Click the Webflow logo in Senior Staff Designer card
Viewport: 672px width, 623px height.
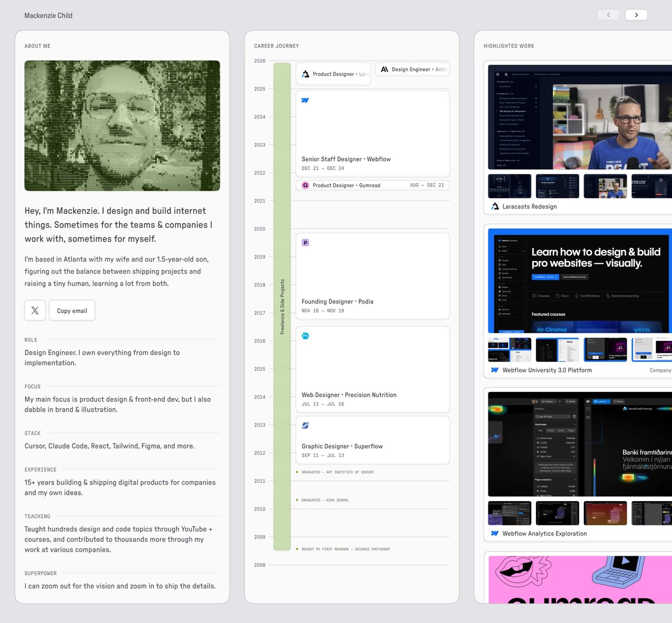(x=305, y=100)
